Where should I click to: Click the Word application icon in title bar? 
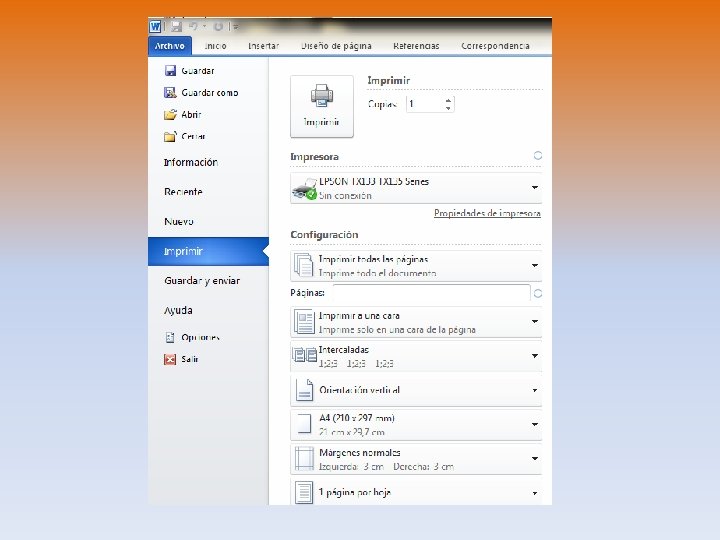155,26
